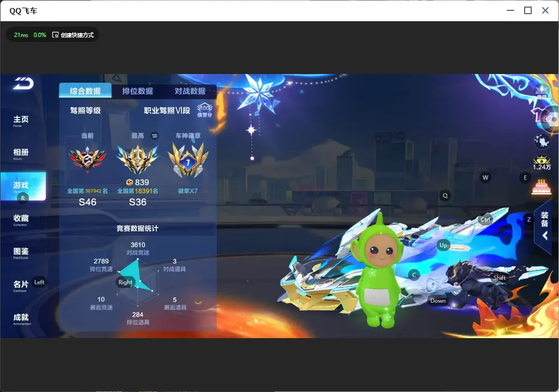This screenshot has height=392, width=559.
Task: Click the 10 邂逅竞速 statistic
Action: coord(101,303)
